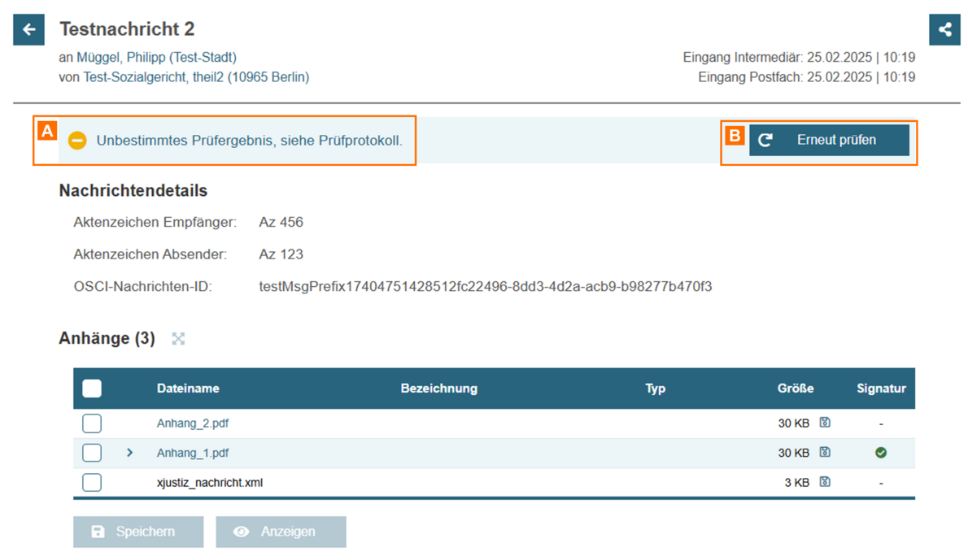Click the Erneut prüfen button

[x=829, y=140]
